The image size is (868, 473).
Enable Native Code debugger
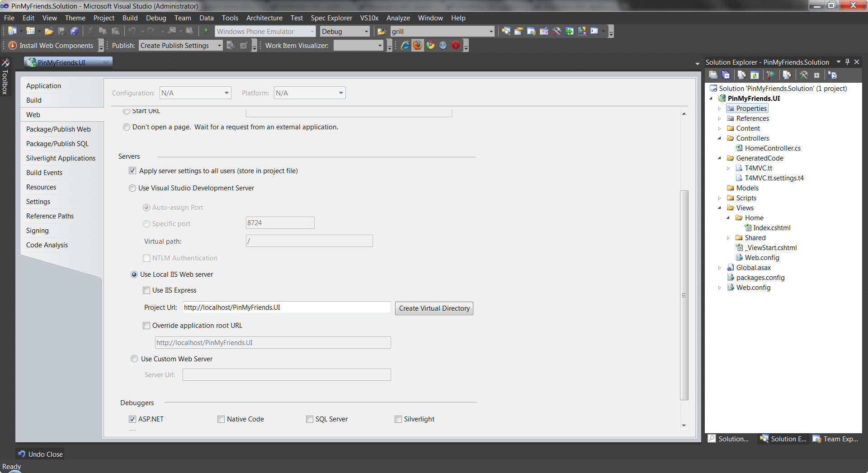(x=221, y=419)
